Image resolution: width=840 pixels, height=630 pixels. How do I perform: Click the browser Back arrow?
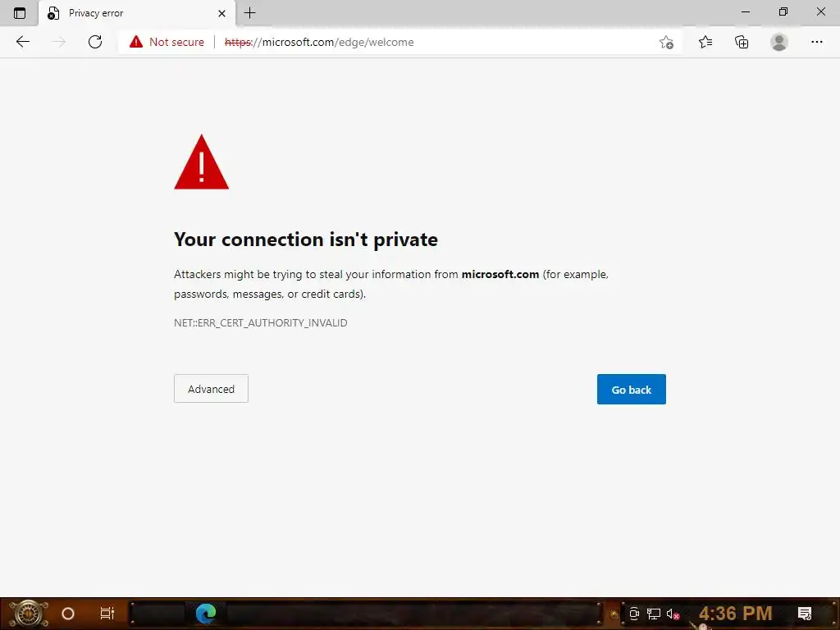coord(22,42)
